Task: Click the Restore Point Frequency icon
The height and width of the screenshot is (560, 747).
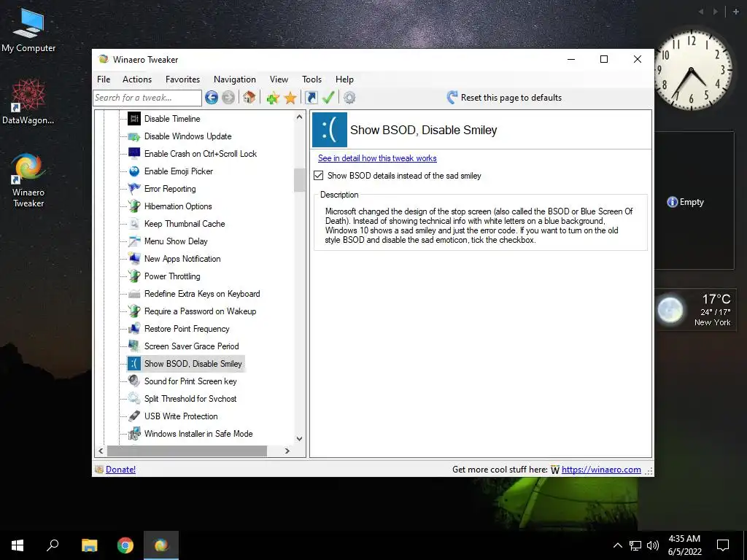Action: (134, 329)
